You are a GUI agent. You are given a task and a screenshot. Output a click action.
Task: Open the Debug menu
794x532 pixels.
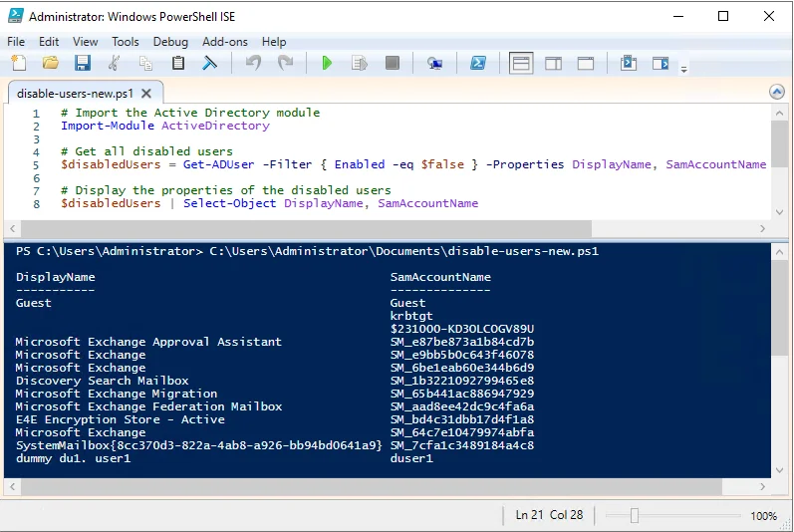[x=170, y=42]
